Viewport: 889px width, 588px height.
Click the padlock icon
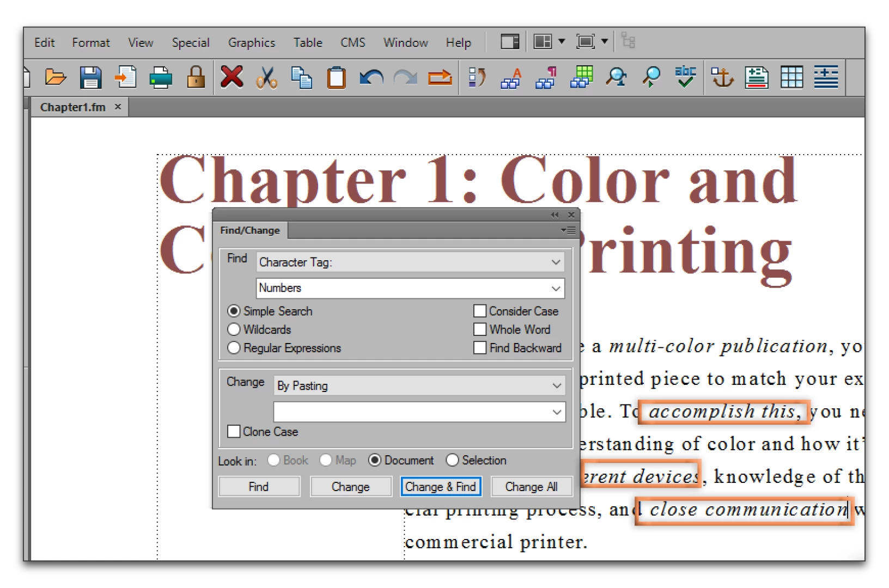pyautogui.click(x=196, y=77)
